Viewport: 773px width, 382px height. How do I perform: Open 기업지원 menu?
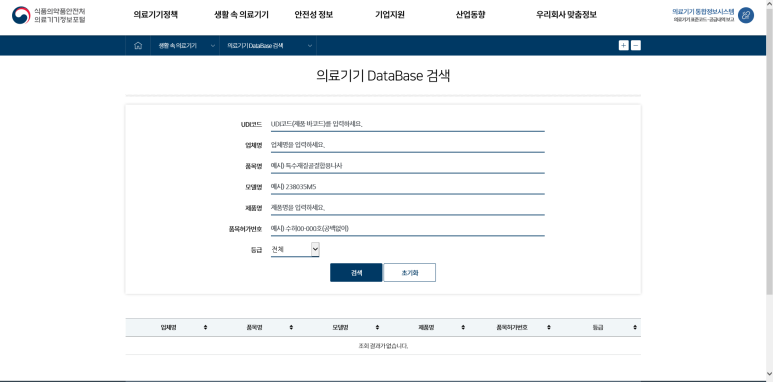[x=389, y=15]
